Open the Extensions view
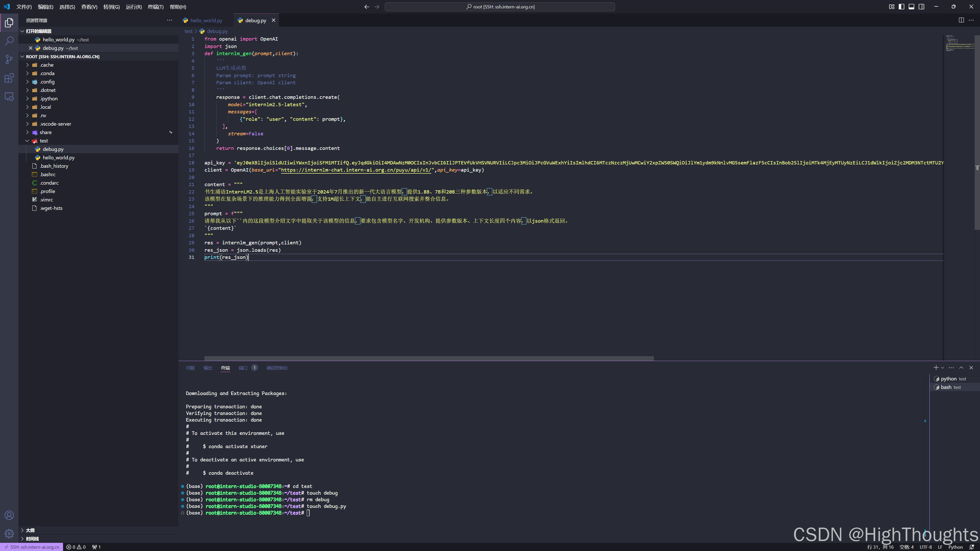The width and height of the screenshot is (980, 551). (x=9, y=78)
